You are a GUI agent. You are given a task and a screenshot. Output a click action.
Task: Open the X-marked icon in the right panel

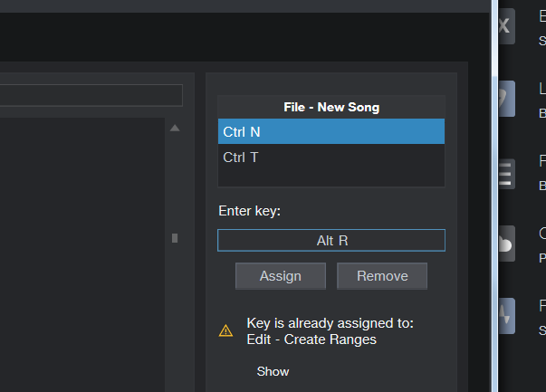(506, 26)
